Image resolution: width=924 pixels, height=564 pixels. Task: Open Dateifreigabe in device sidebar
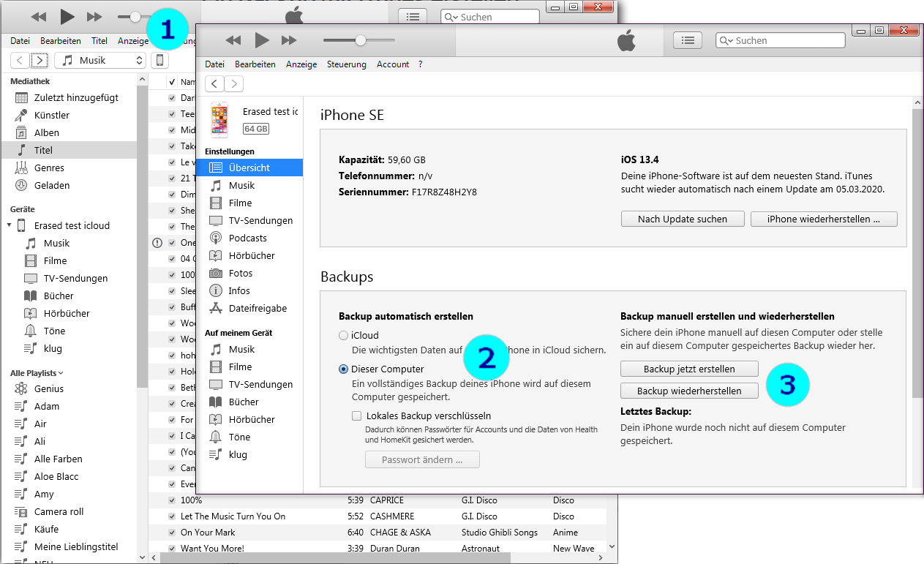pos(250,308)
